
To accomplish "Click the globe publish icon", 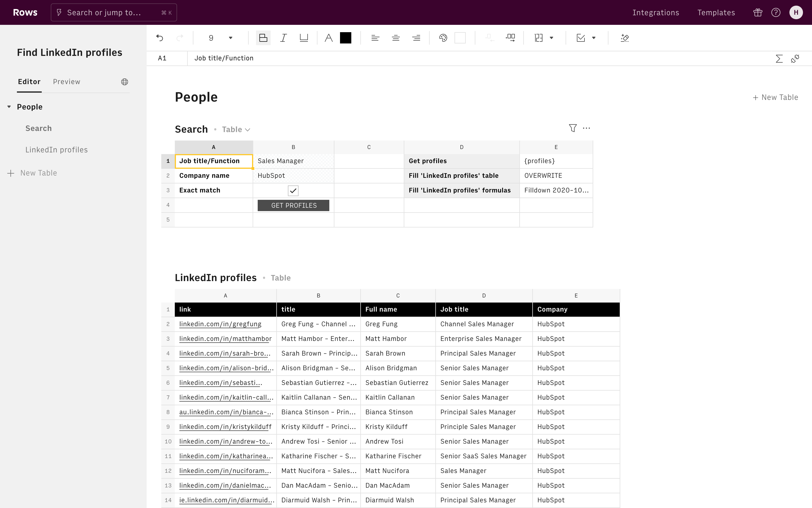I will pyautogui.click(x=125, y=82).
